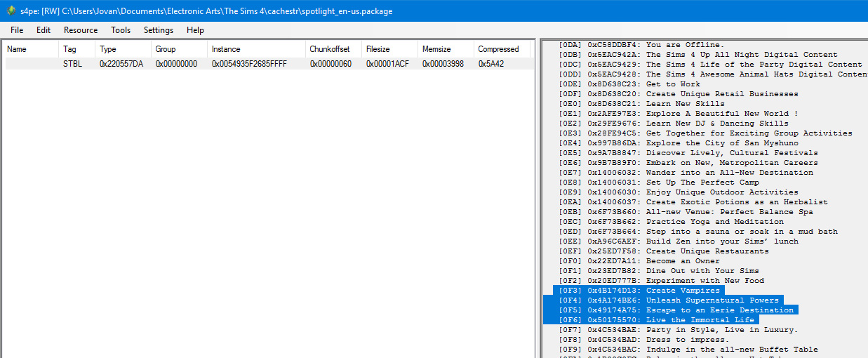Viewport: 868px width, 358px height.
Task: Select 'Set Up The Perfect Camp' line
Action: point(659,183)
